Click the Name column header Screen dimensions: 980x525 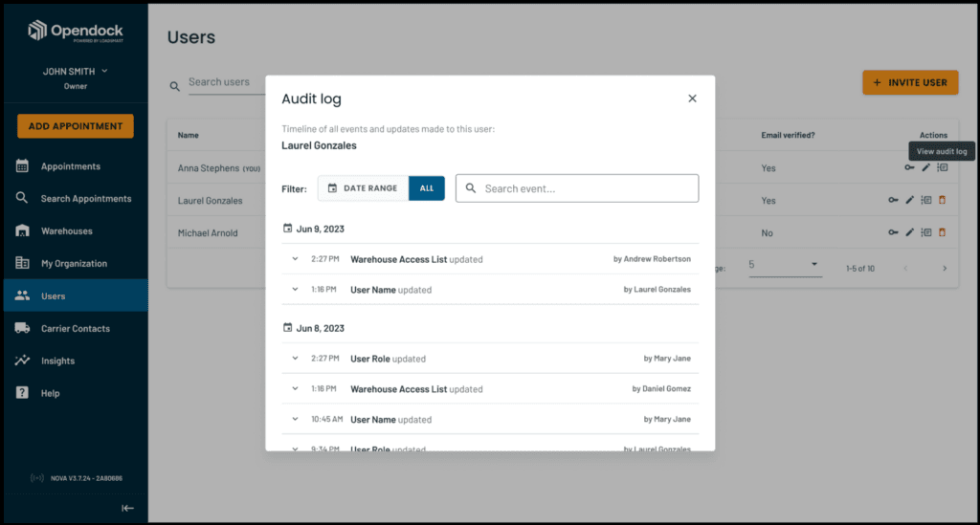[189, 135]
